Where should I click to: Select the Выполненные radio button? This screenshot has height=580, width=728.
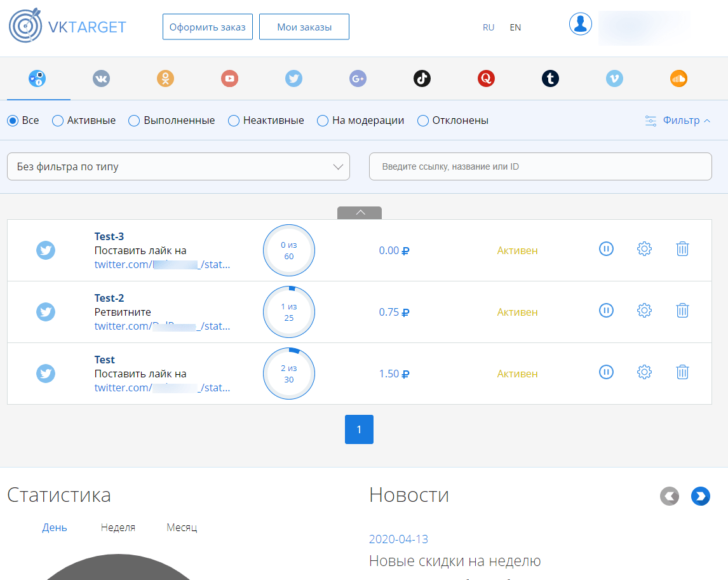pyautogui.click(x=133, y=121)
